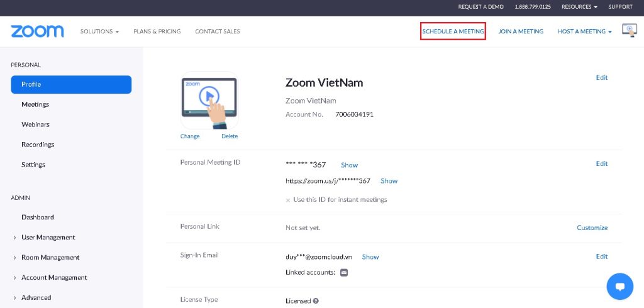The width and height of the screenshot is (644, 308).
Task: Open the Support link
Action: click(x=620, y=7)
